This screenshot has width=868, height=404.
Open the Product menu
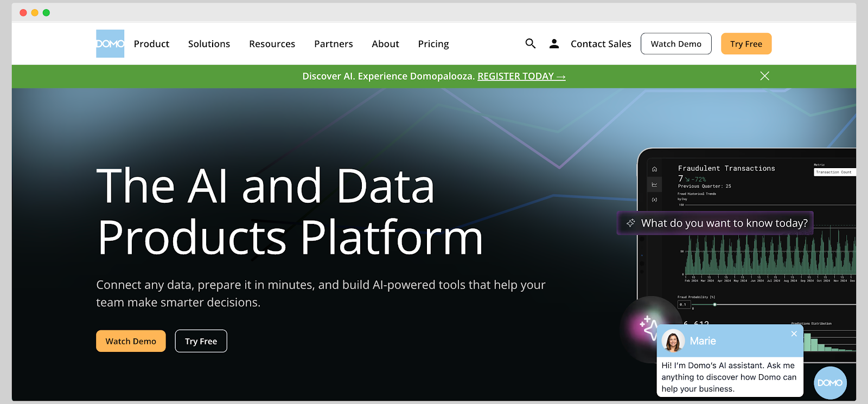click(x=151, y=44)
